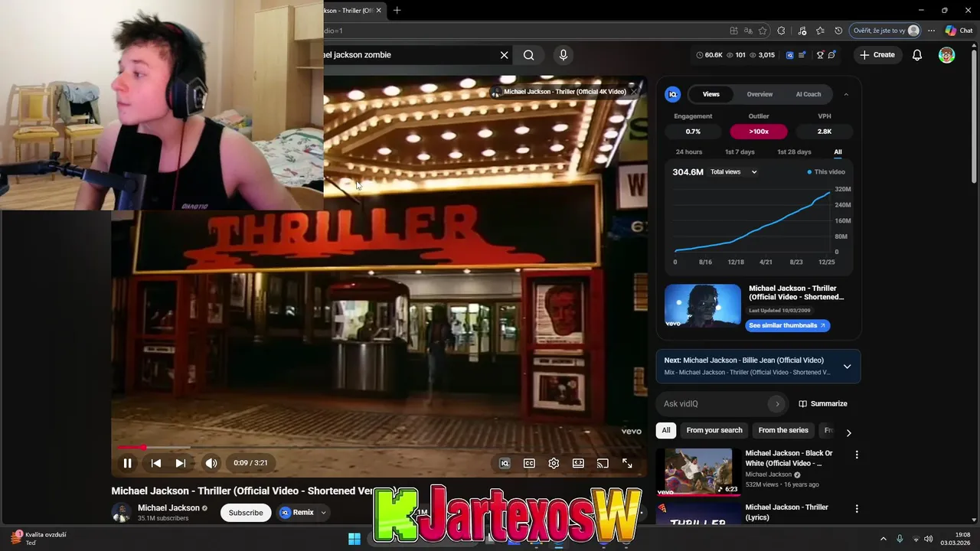This screenshot has width=980, height=551.
Task: Open vidIQ icon in player controls
Action: click(505, 463)
